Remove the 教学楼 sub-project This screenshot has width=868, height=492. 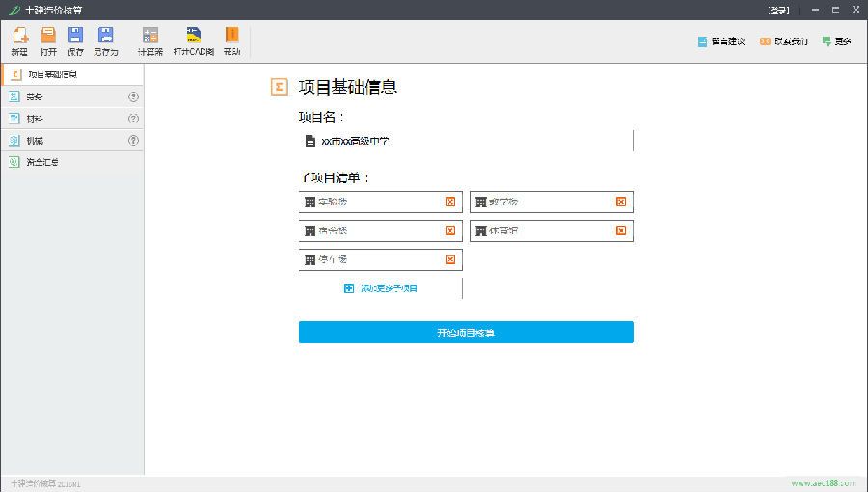tap(621, 202)
